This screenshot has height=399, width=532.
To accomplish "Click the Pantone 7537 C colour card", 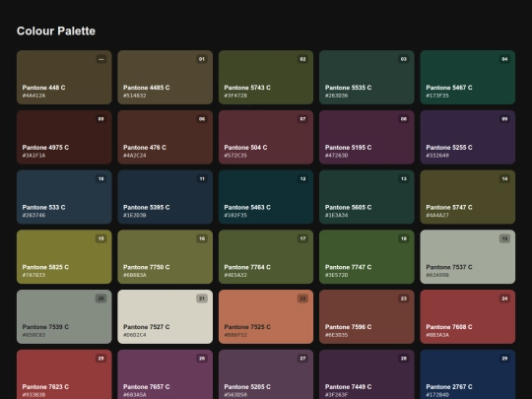I will pyautogui.click(x=468, y=257).
